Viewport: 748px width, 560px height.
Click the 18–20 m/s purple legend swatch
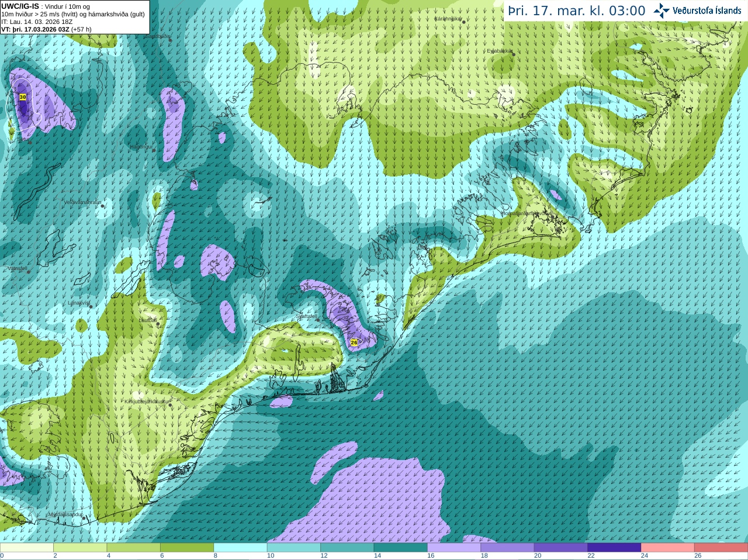(x=507, y=548)
